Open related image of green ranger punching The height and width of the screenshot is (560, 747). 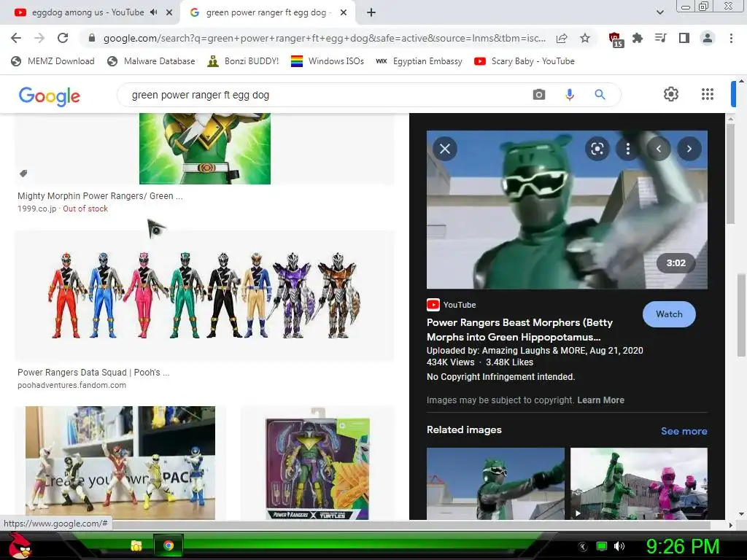click(x=495, y=483)
